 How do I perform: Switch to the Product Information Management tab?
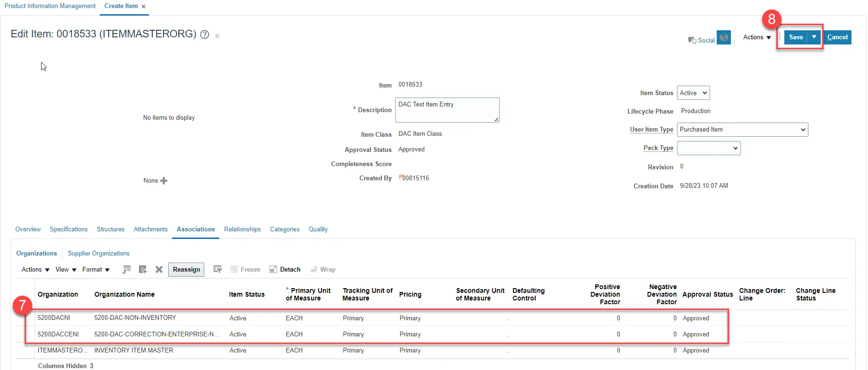point(50,6)
